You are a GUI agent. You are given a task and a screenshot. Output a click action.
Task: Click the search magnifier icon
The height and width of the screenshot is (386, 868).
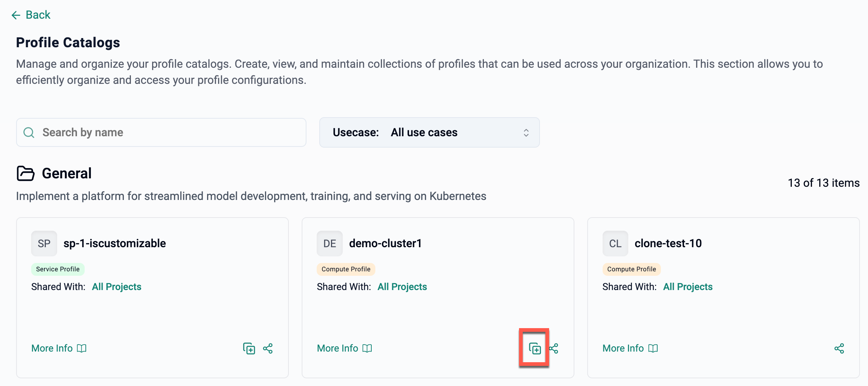pos(29,133)
